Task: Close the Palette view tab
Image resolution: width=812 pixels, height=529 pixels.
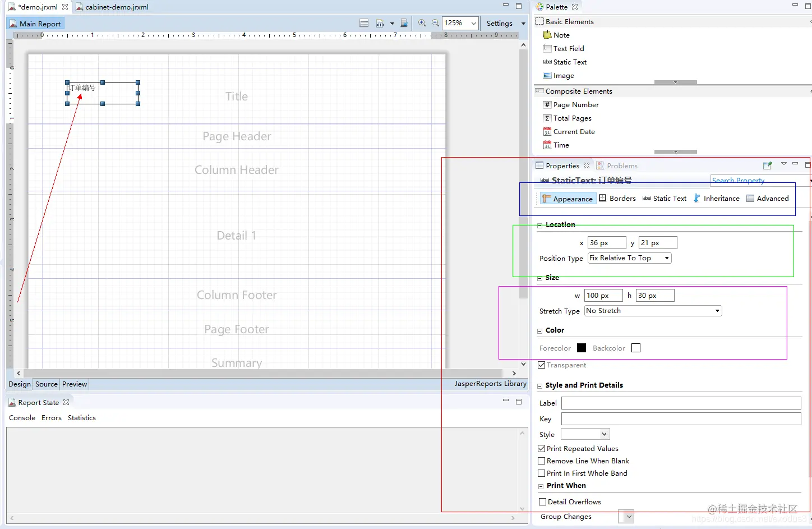Action: pos(575,7)
